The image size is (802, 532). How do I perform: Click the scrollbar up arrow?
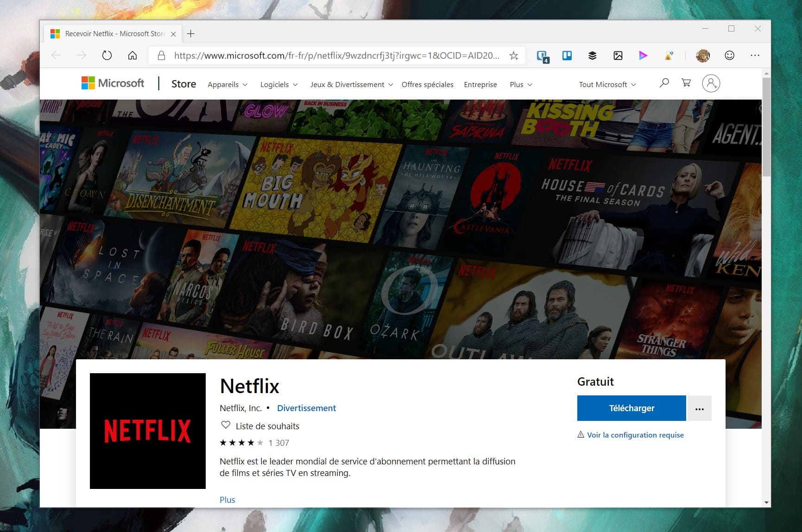click(x=766, y=74)
